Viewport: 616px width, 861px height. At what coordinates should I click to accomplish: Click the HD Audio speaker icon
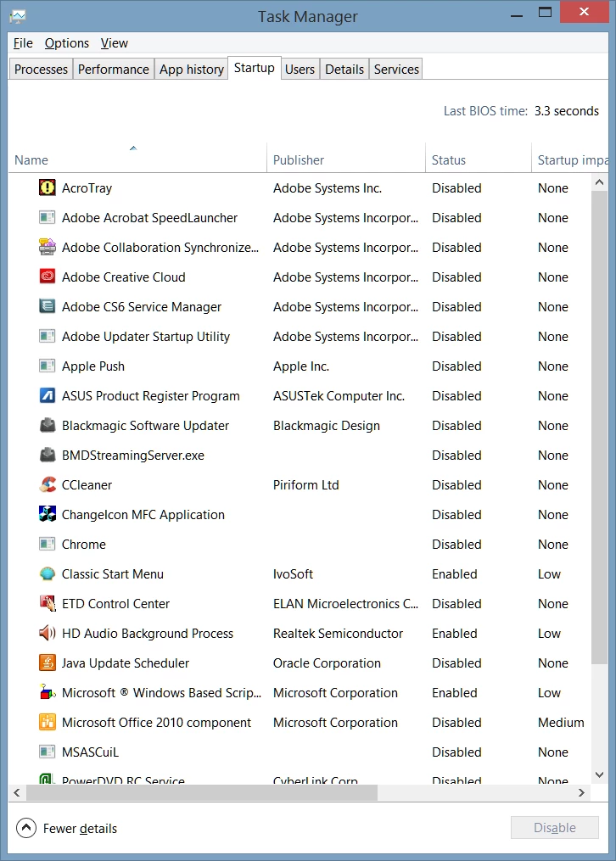point(48,633)
